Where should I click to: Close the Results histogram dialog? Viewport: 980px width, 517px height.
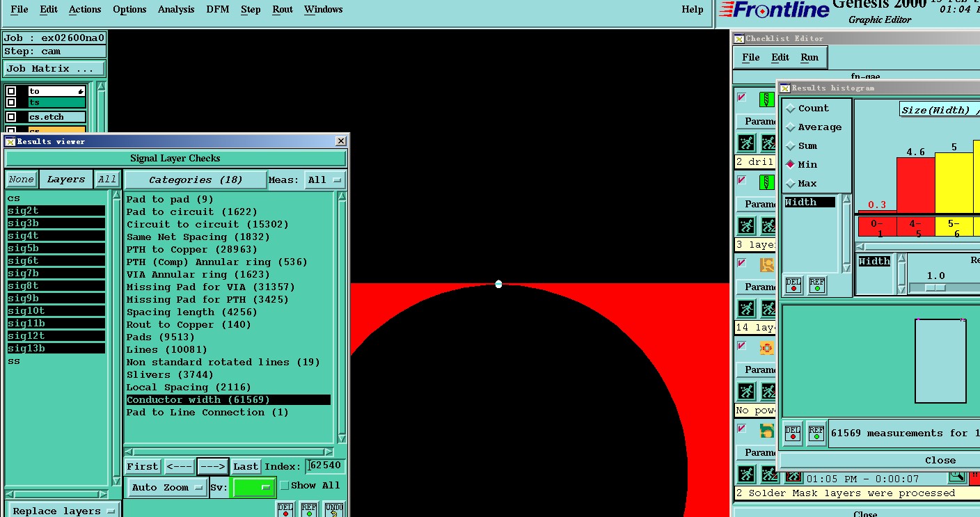[x=879, y=461]
